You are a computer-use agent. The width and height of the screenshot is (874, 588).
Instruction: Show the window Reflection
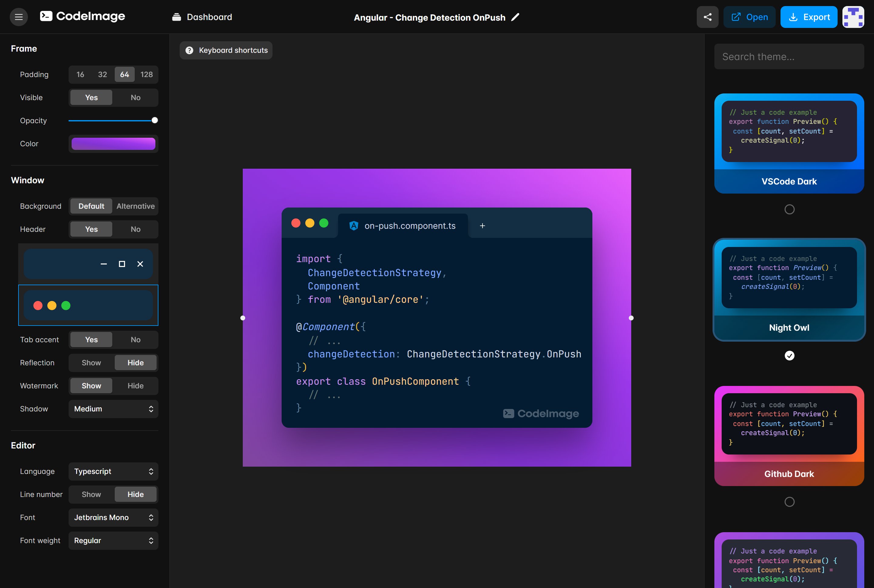pyautogui.click(x=91, y=363)
